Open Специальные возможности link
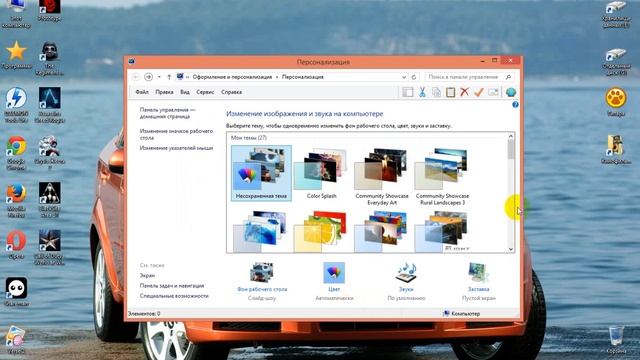Image resolution: width=640 pixels, height=360 pixels. tap(174, 296)
